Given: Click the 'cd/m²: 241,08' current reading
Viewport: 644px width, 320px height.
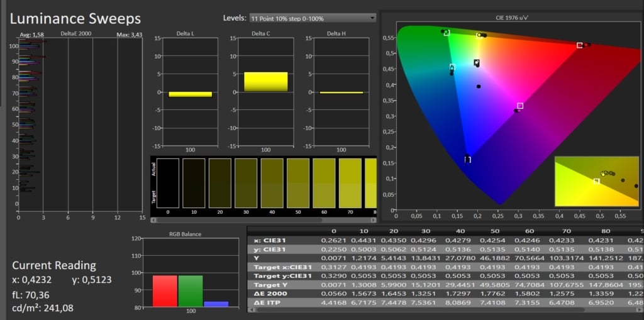Looking at the screenshot, I should 43,308.
